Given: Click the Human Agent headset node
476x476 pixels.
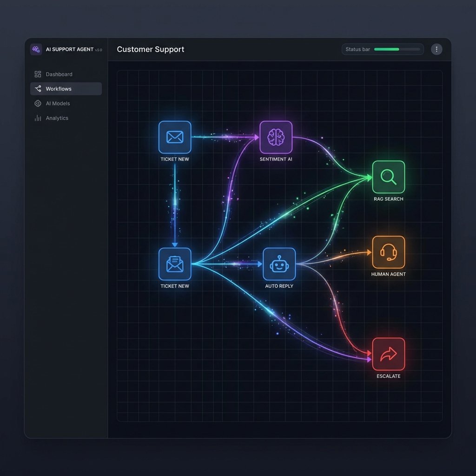Looking at the screenshot, I should 389,252.
